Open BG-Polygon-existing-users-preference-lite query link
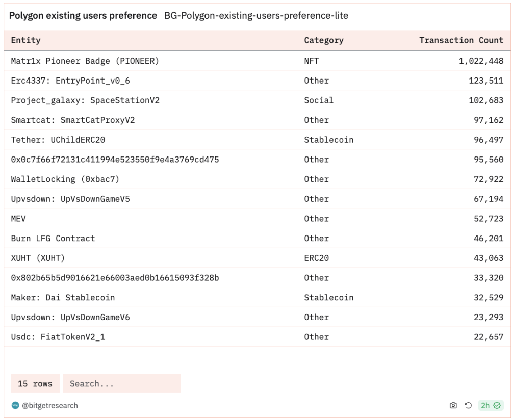 click(x=256, y=15)
